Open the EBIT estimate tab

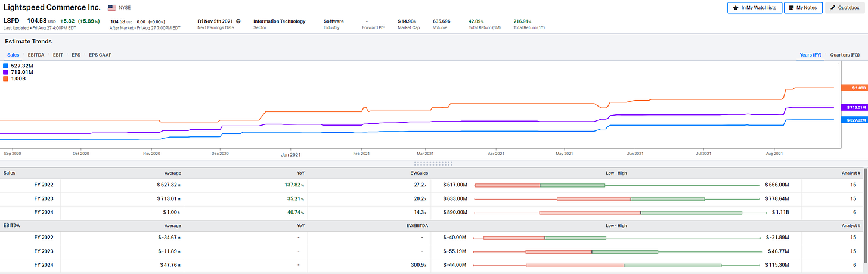click(x=58, y=55)
